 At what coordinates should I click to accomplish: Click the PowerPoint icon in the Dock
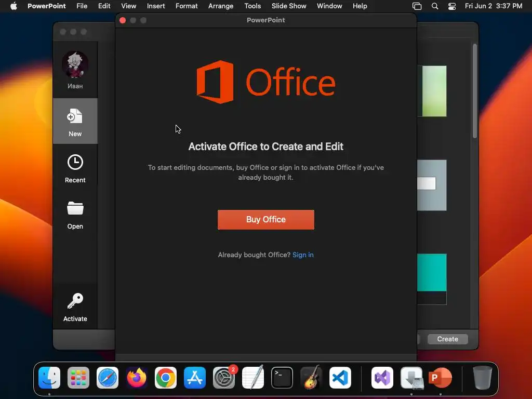[441, 378]
